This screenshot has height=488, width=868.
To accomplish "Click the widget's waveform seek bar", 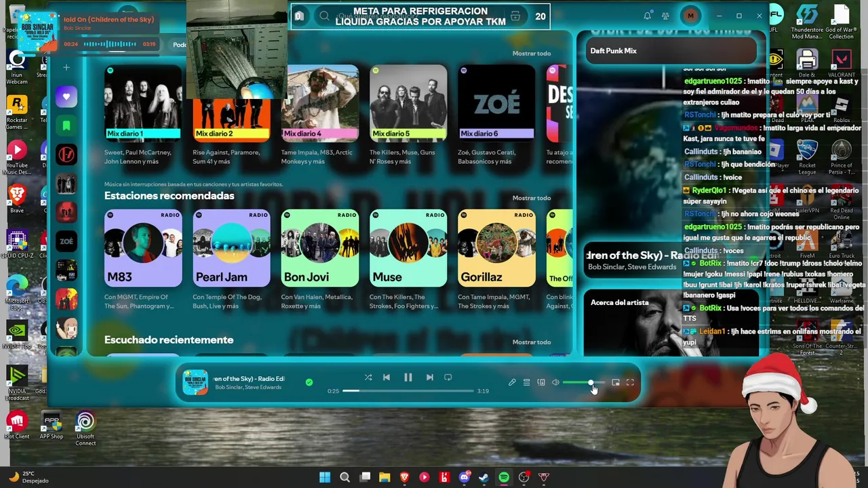I will tap(110, 44).
